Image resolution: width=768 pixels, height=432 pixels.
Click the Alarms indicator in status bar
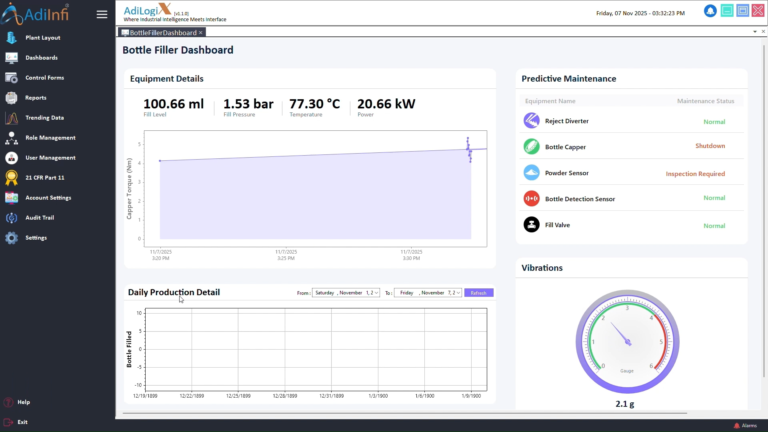tap(745, 425)
